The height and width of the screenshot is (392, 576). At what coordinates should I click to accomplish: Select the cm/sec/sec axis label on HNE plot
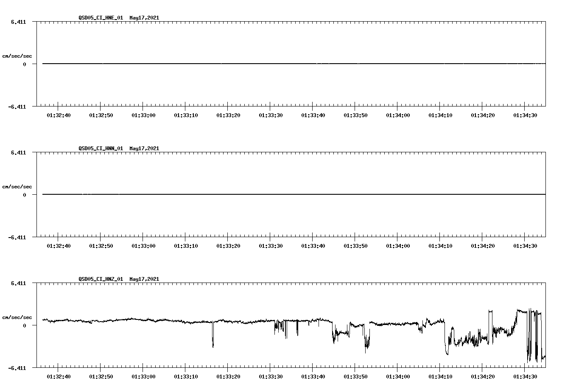pos(17,56)
